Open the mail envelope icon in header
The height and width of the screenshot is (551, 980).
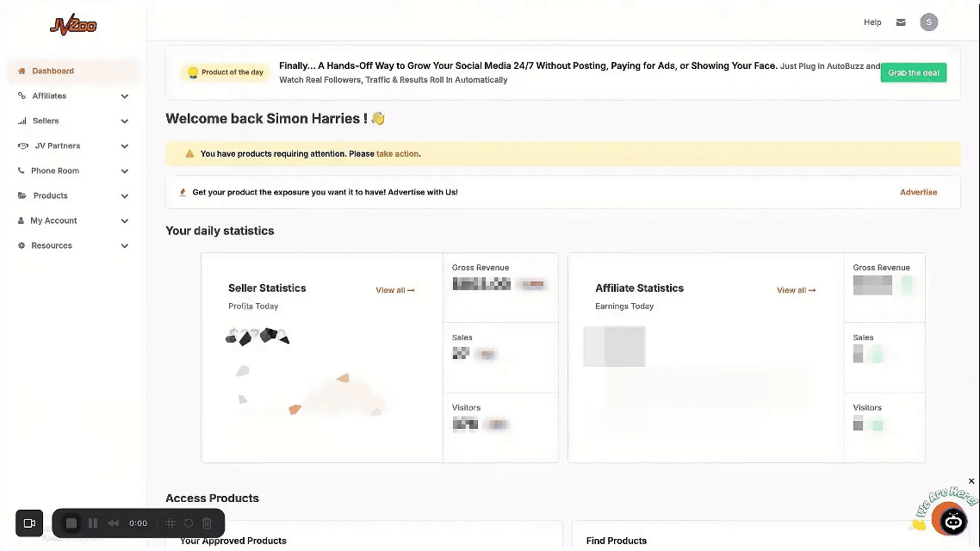(901, 22)
